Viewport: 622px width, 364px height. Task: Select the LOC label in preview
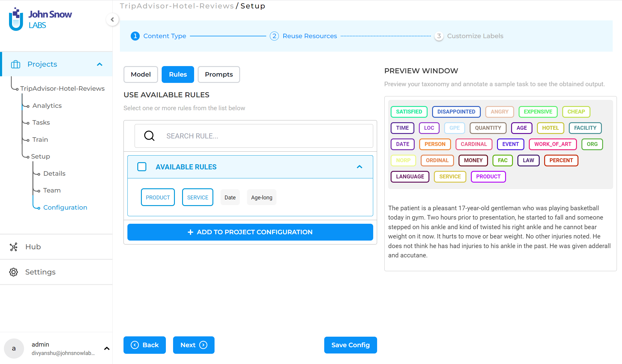(x=429, y=128)
